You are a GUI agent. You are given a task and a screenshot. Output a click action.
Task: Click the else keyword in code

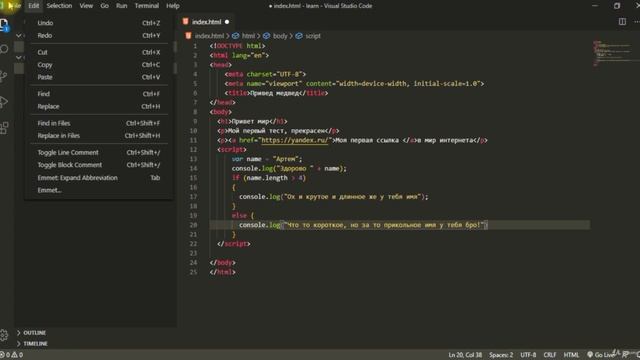[239, 216]
